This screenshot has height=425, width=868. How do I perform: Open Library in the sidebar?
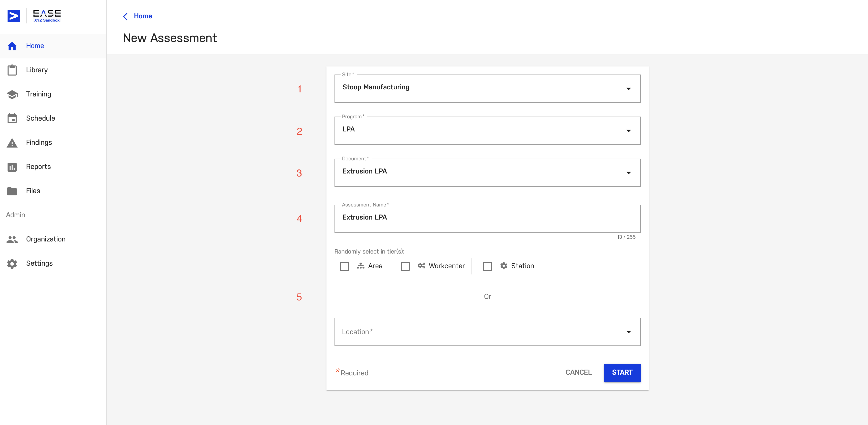tap(53, 70)
